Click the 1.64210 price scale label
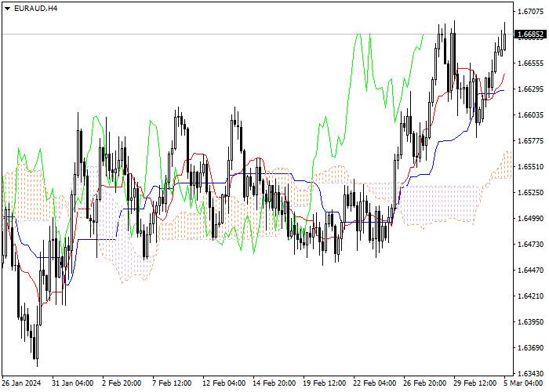Screen dimensions: 549x392 [531, 296]
